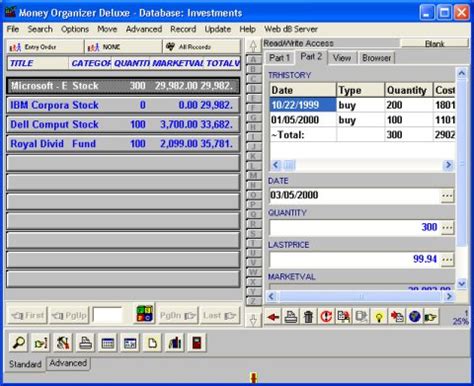Select the Standard toolbar tab
The width and height of the screenshot is (474, 386).
[x=25, y=364]
